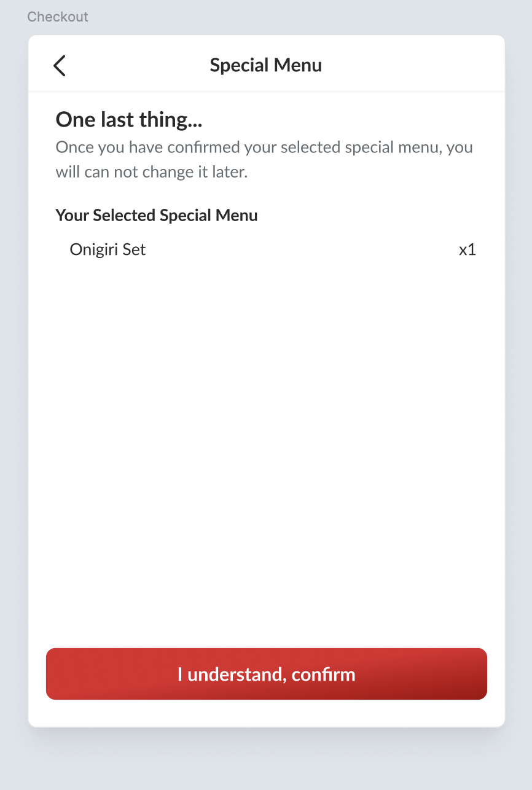
Task: Click the word "Special" in the header title
Action: (240, 65)
